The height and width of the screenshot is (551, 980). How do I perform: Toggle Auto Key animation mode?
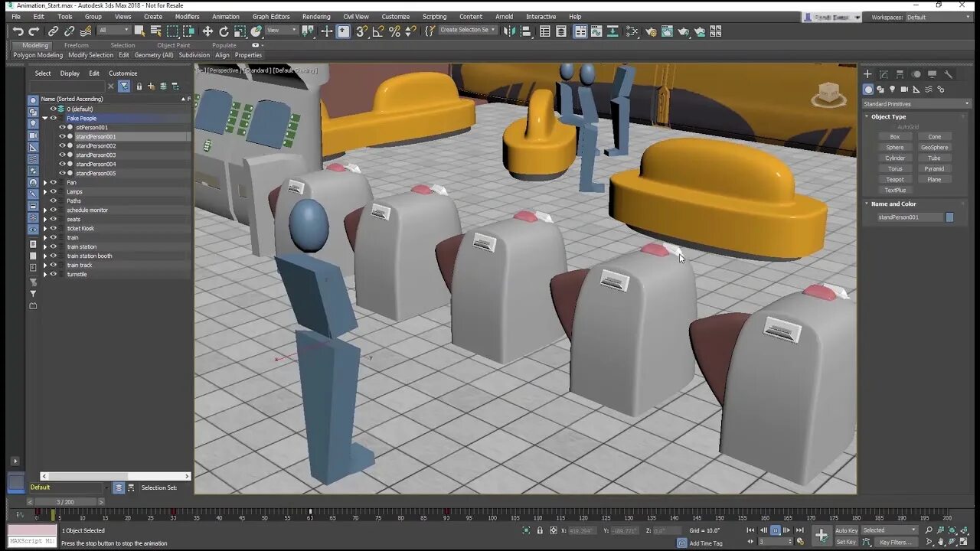coord(846,530)
